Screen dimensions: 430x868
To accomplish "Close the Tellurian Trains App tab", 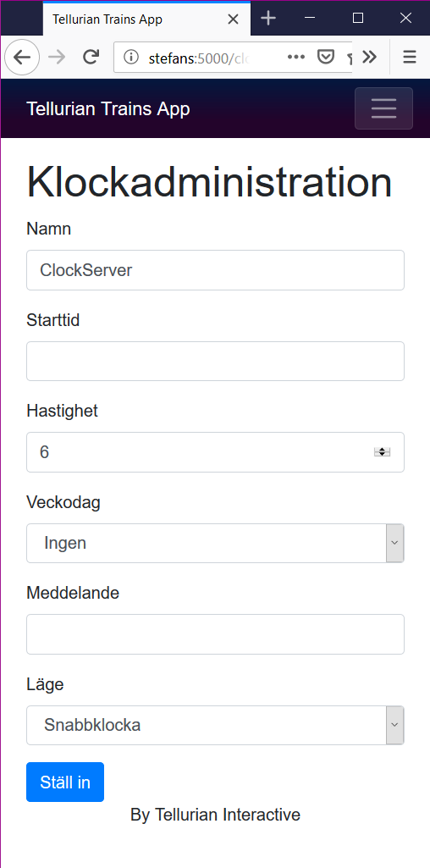I will [x=233, y=19].
